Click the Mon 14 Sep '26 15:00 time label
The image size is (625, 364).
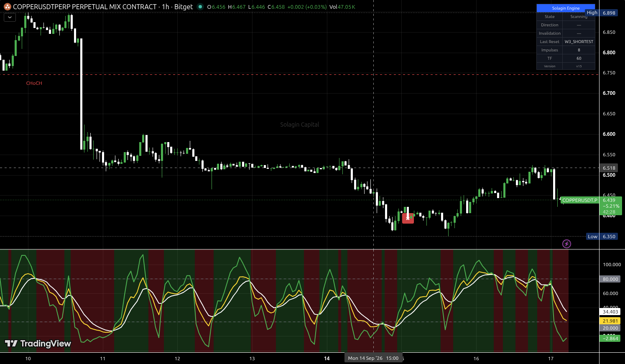(373, 358)
